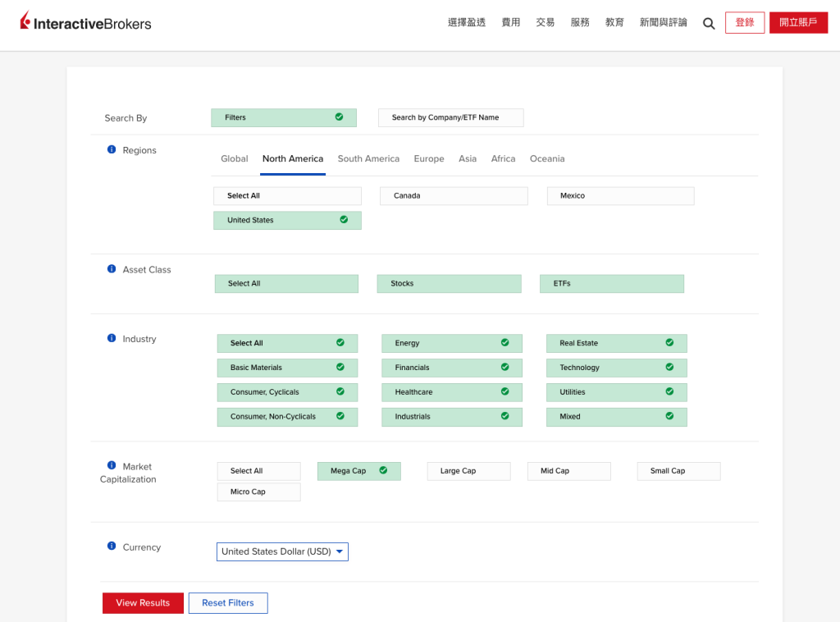Click the Reset Filters button
The width and height of the screenshot is (840, 622).
click(228, 603)
